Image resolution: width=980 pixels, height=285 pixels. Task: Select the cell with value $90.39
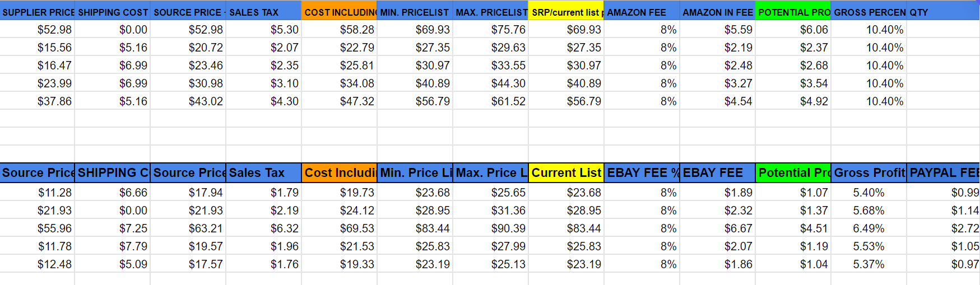490,228
